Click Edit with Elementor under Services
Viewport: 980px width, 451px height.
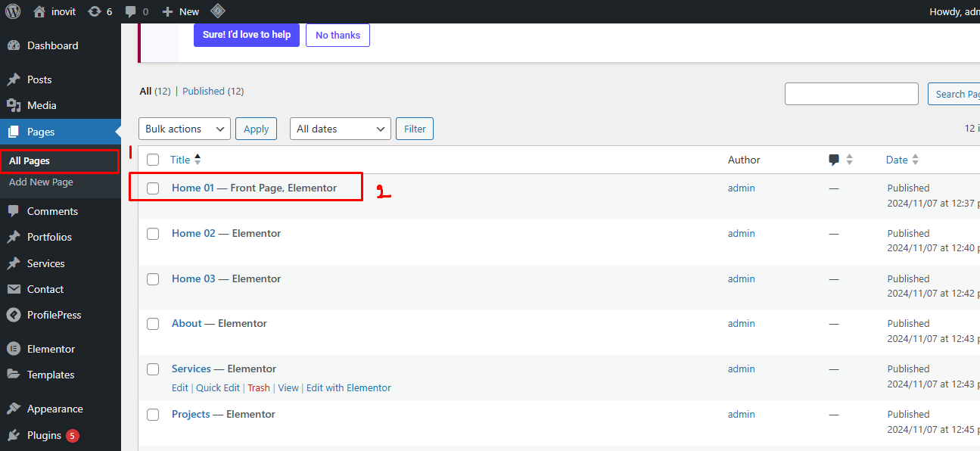349,387
